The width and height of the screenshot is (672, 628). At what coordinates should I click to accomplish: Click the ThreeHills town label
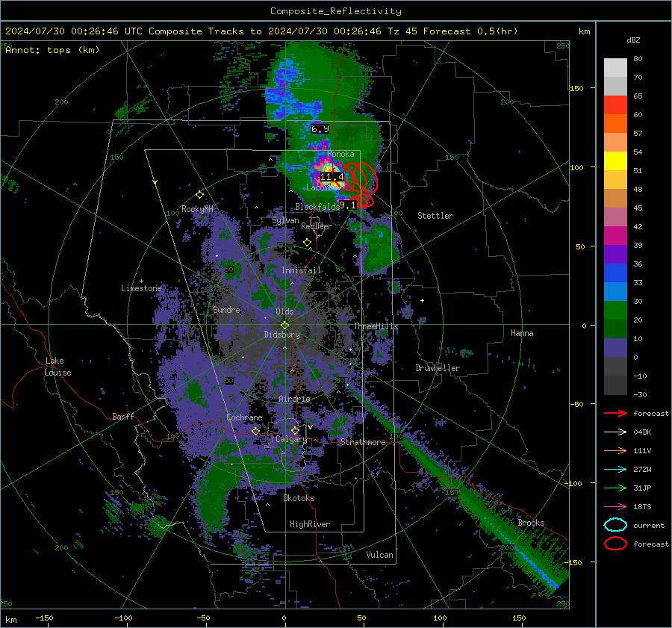coord(376,326)
